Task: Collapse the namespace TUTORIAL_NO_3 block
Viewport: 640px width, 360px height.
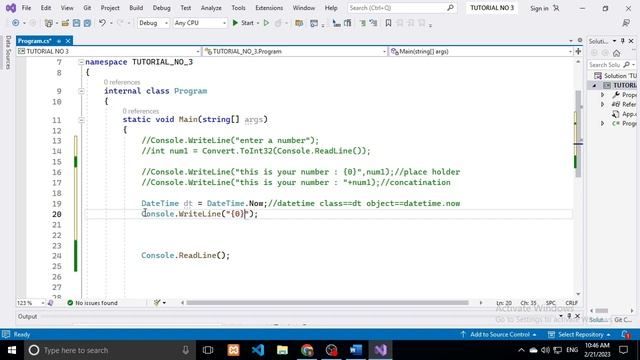Action: [x=81, y=62]
